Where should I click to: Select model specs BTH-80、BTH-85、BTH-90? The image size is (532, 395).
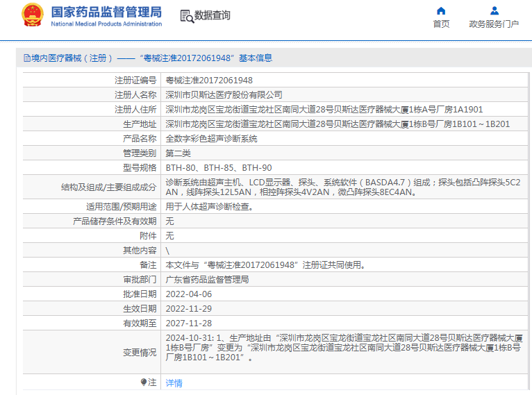click(x=219, y=168)
